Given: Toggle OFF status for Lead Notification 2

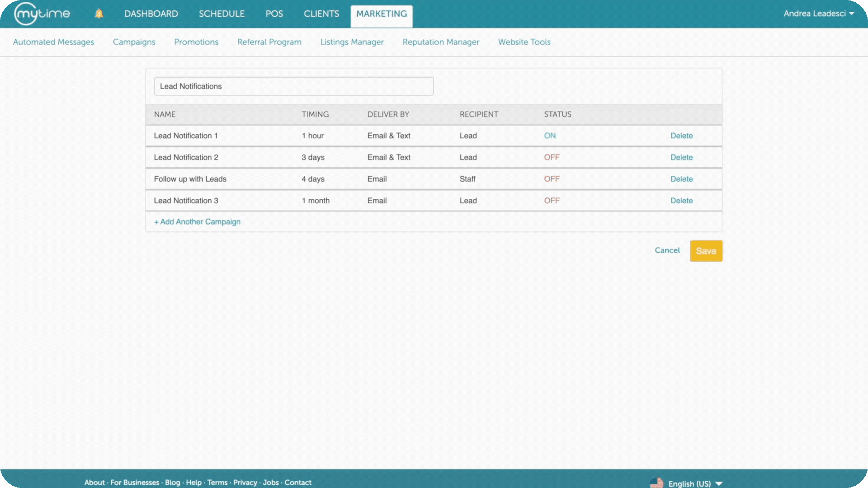Looking at the screenshot, I should click(x=552, y=157).
